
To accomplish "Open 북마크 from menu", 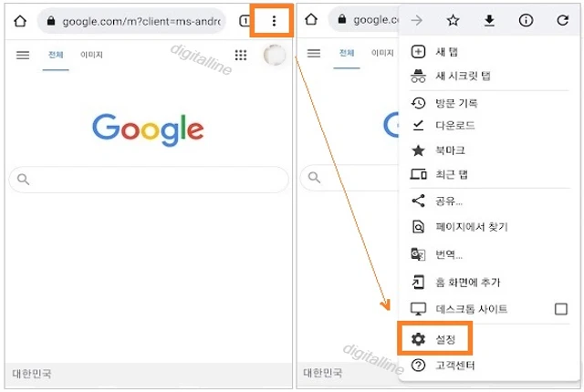I will coord(489,150).
